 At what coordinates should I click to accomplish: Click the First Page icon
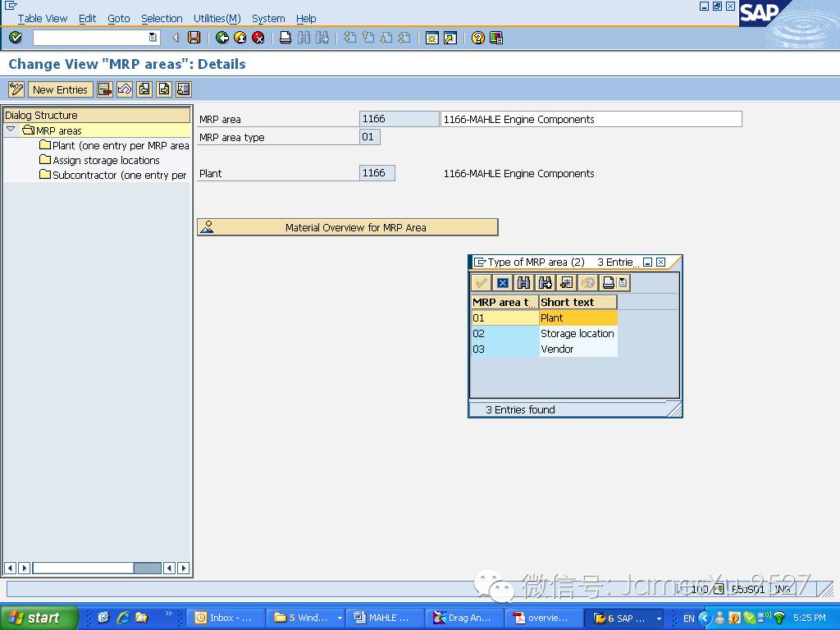coord(349,38)
